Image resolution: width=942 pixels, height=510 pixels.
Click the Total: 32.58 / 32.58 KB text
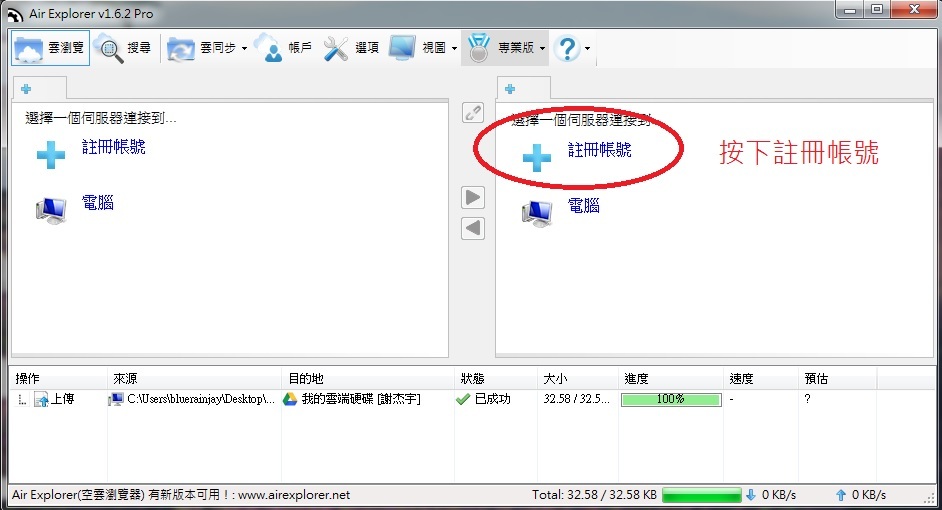[594, 495]
